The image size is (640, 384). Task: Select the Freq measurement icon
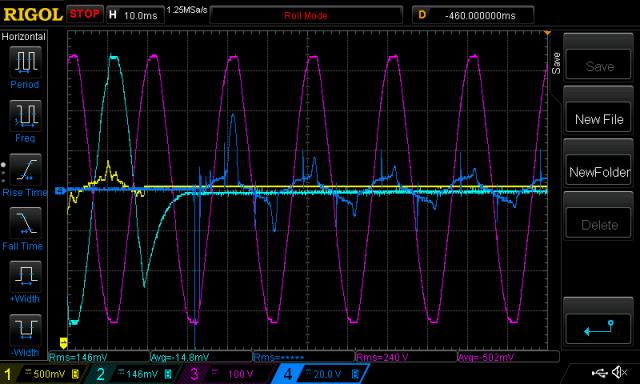(x=25, y=115)
